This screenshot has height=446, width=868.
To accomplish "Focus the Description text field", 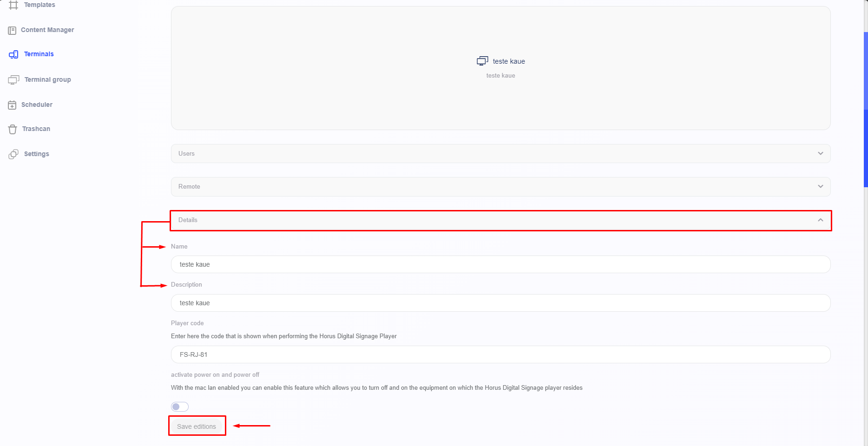I will point(500,303).
